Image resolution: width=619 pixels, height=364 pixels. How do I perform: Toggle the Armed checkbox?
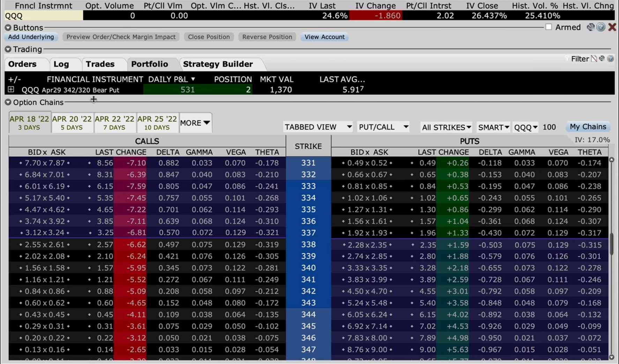tap(549, 27)
